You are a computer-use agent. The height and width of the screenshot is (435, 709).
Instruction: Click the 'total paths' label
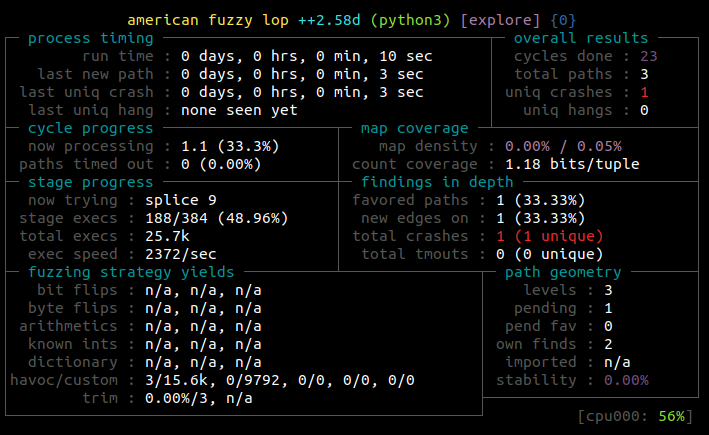563,74
